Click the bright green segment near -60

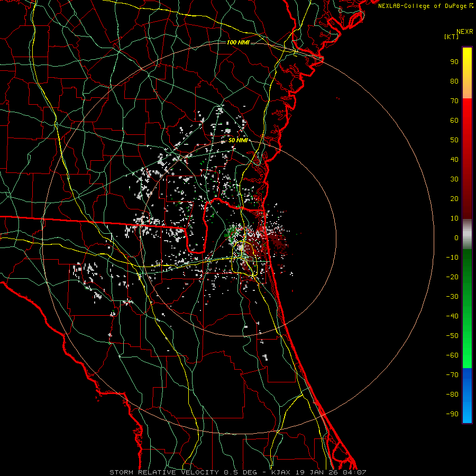[x=467, y=355]
